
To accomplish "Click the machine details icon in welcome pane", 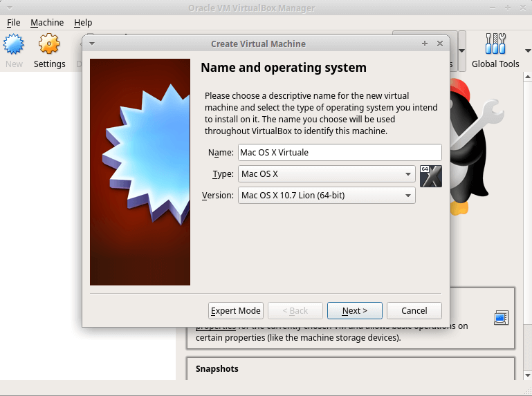I will coord(501,318).
